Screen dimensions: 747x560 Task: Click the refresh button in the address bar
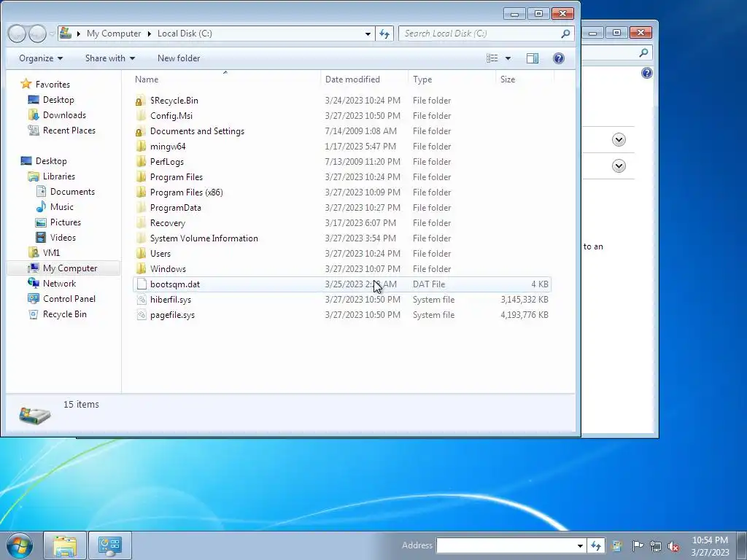(x=384, y=34)
